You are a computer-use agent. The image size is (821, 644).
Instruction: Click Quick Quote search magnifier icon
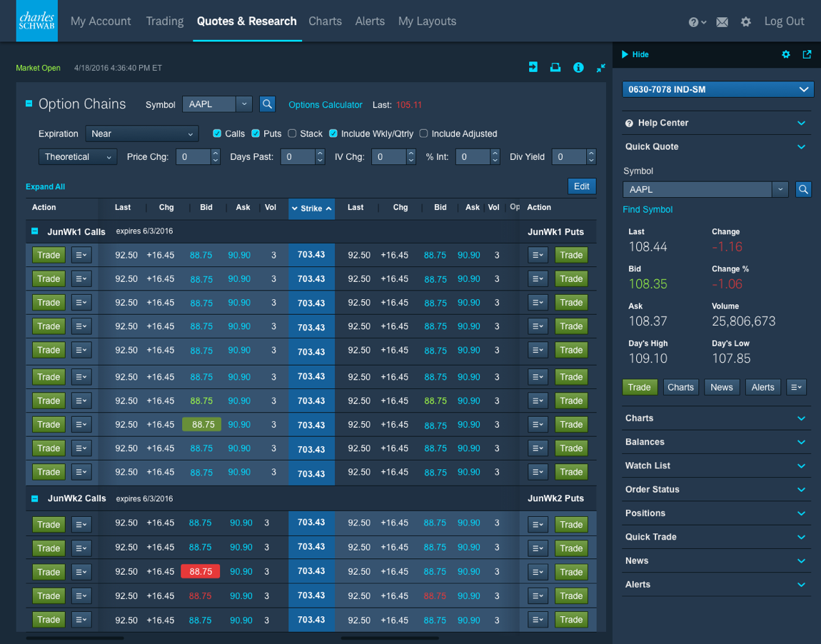pos(802,189)
